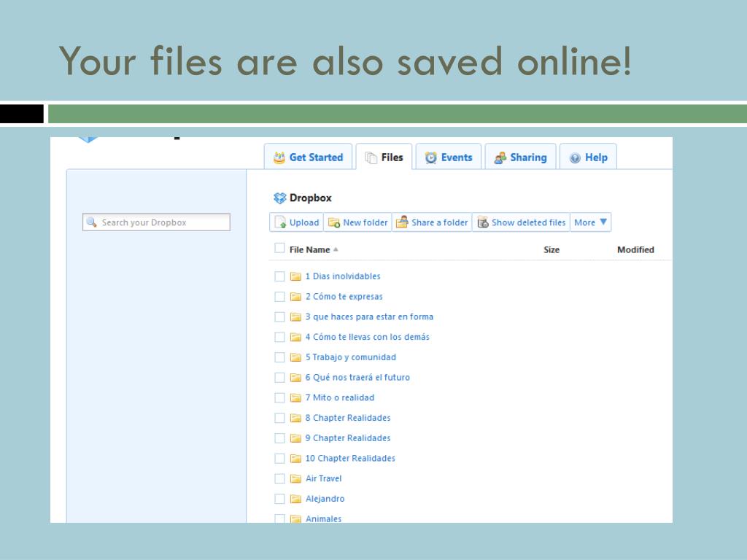Create a New folder

[357, 222]
